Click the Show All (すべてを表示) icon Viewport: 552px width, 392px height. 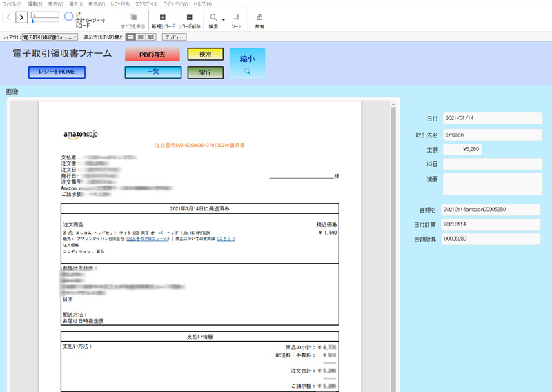click(133, 17)
